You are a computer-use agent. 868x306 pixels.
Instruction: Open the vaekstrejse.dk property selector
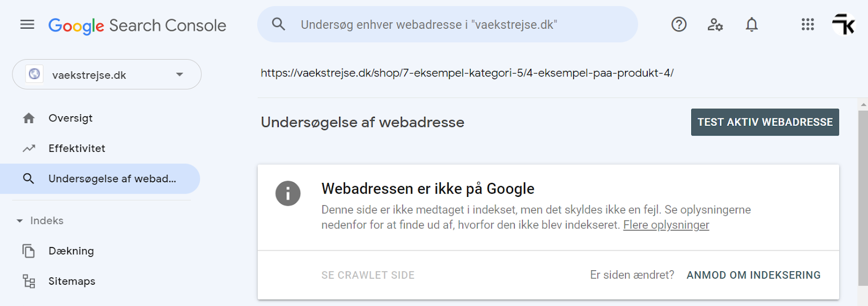(107, 74)
